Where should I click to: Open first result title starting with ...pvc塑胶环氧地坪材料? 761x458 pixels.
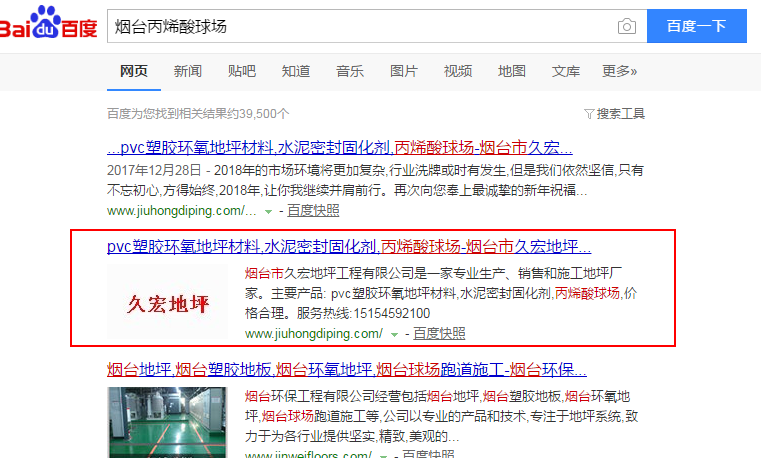339,147
